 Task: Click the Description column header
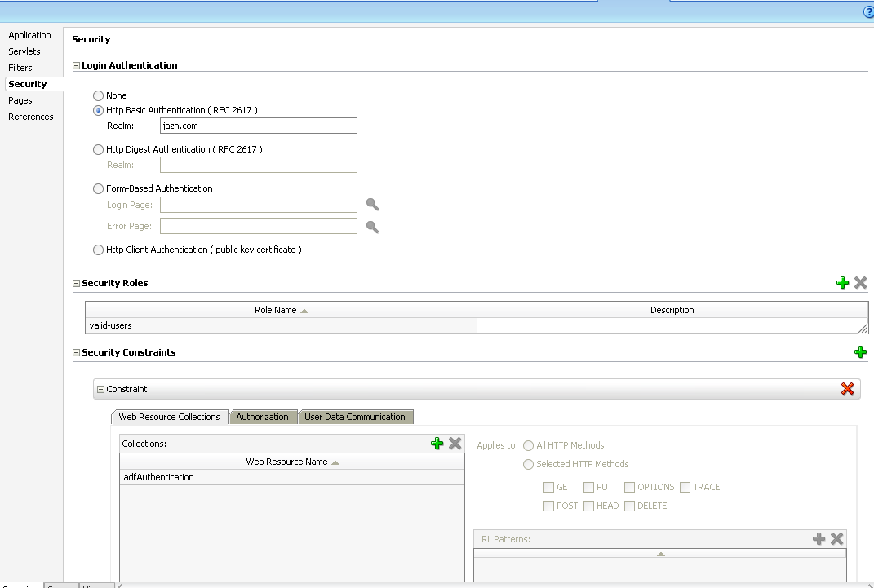[672, 310]
